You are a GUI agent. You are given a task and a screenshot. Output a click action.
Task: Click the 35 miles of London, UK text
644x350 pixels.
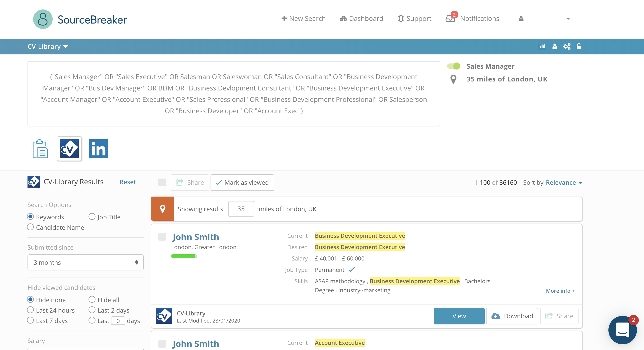(507, 79)
